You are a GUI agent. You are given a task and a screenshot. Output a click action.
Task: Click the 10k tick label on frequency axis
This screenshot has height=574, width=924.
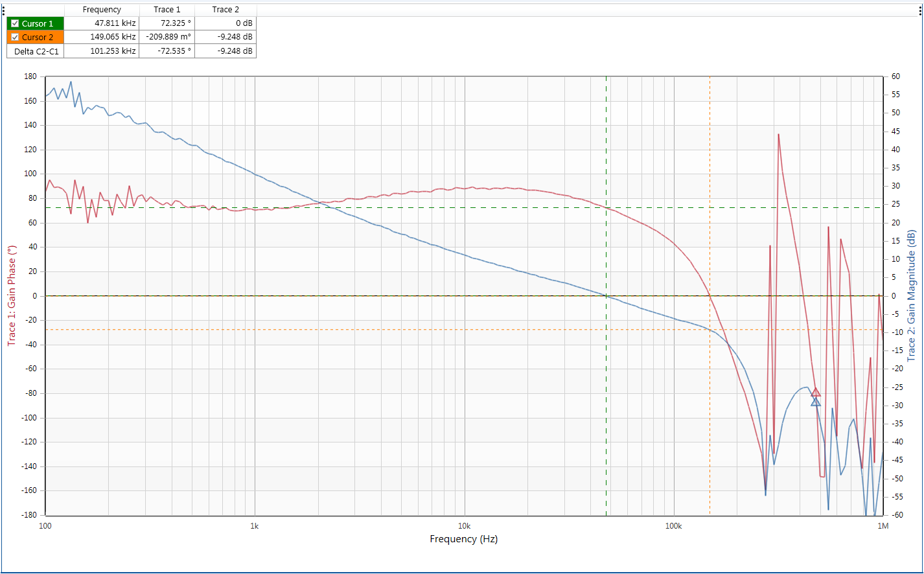(x=464, y=525)
